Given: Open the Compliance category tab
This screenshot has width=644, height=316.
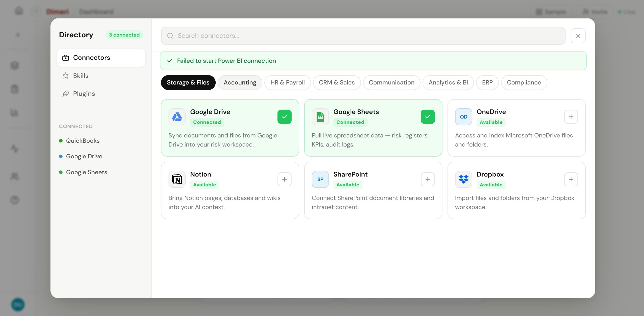Looking at the screenshot, I should pos(524,82).
